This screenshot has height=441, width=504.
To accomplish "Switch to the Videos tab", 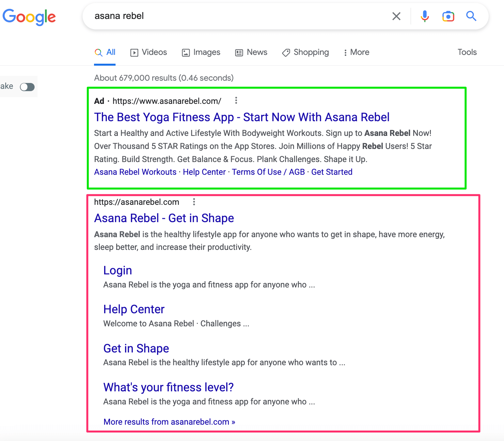I will 148,52.
